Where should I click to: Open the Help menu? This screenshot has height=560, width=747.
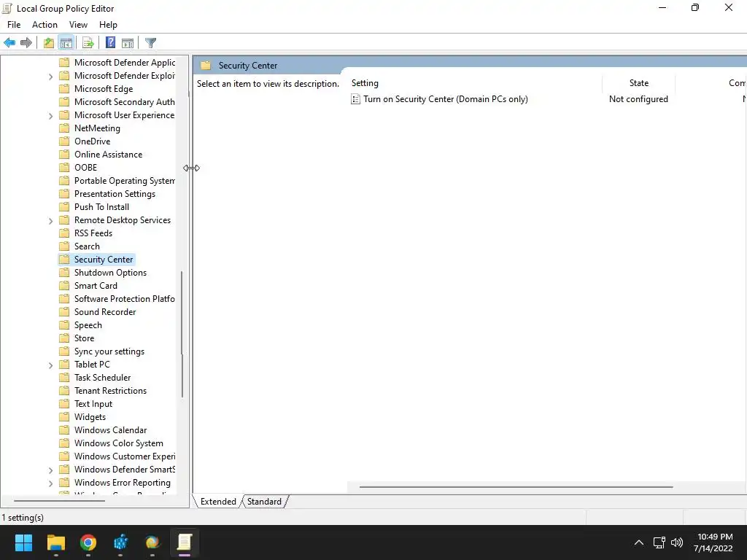108,25
